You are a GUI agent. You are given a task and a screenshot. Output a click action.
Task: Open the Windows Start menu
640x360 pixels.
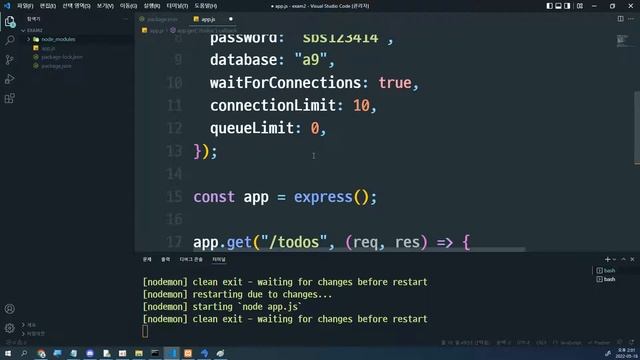click(x=8, y=353)
